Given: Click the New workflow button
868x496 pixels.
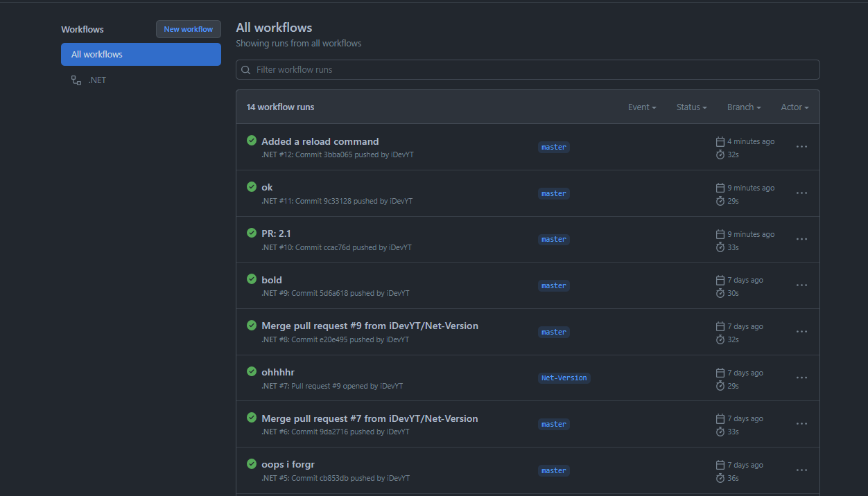Looking at the screenshot, I should coord(189,29).
